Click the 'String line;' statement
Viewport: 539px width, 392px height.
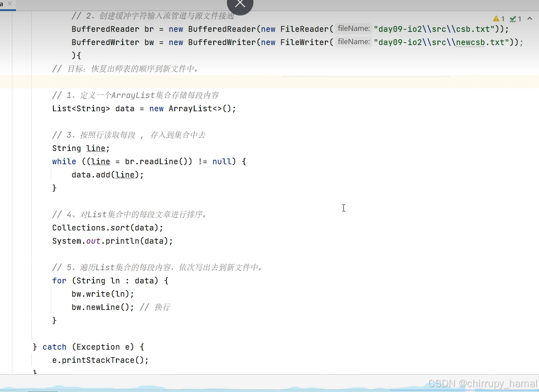[x=81, y=148]
